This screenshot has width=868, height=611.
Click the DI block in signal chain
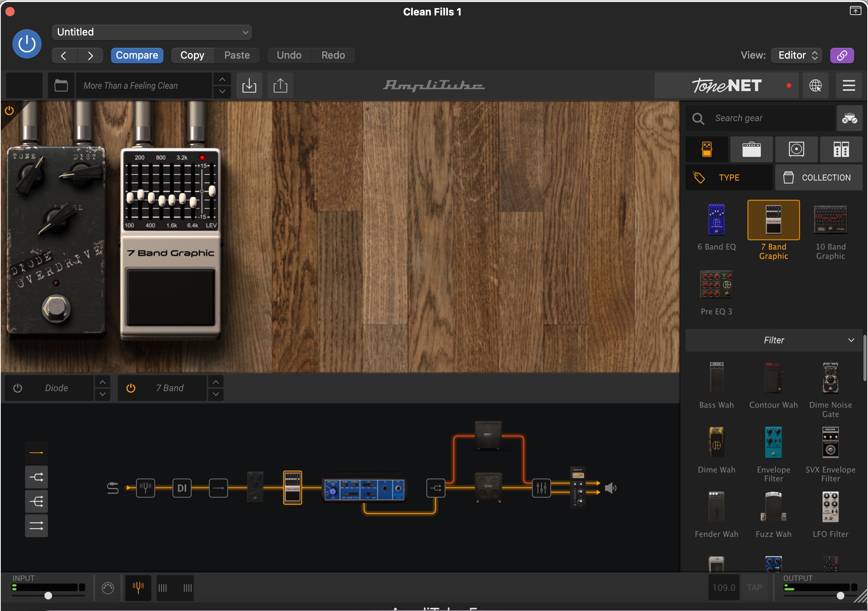coord(182,488)
